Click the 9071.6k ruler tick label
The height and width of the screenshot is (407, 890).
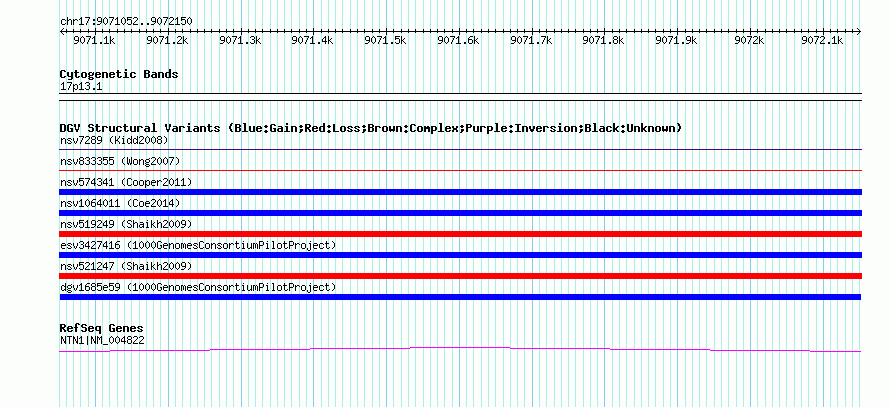pos(459,40)
